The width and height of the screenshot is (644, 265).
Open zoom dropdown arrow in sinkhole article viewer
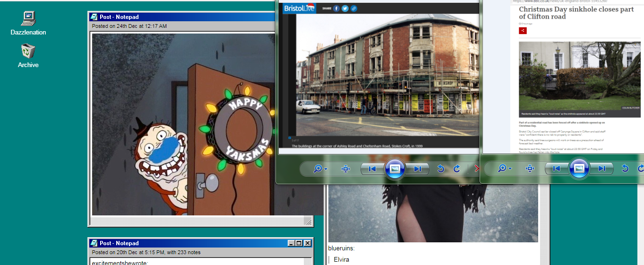pos(510,169)
